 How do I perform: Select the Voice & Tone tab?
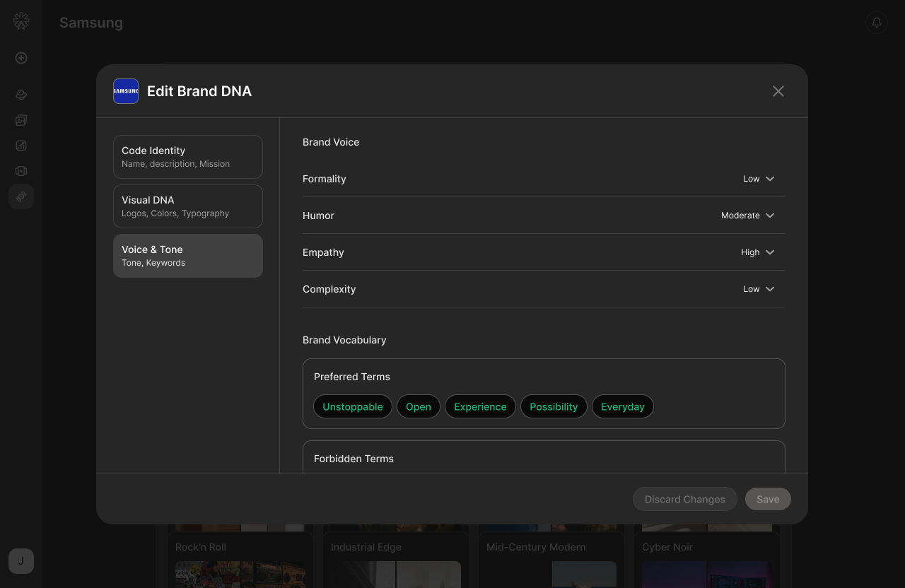188,256
